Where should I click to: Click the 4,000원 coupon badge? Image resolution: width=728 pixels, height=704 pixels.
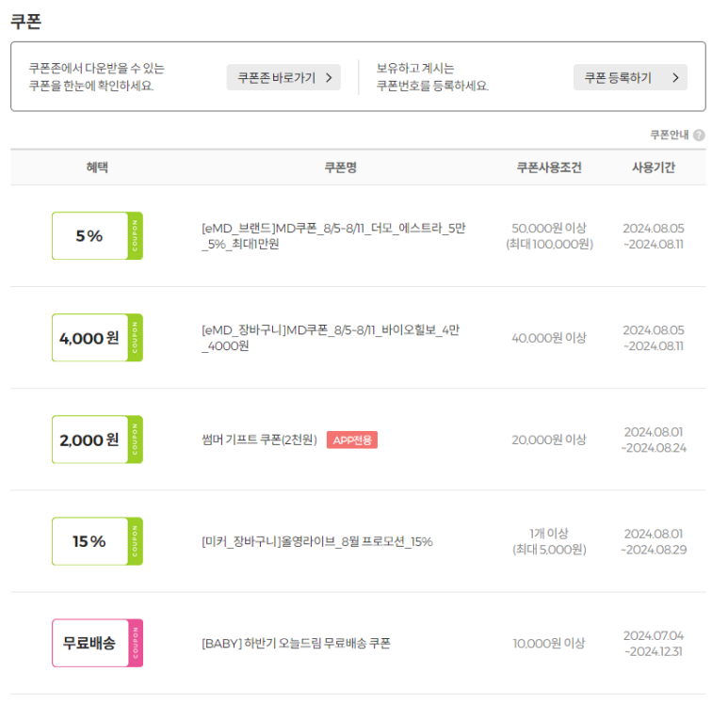pyautogui.click(x=97, y=338)
